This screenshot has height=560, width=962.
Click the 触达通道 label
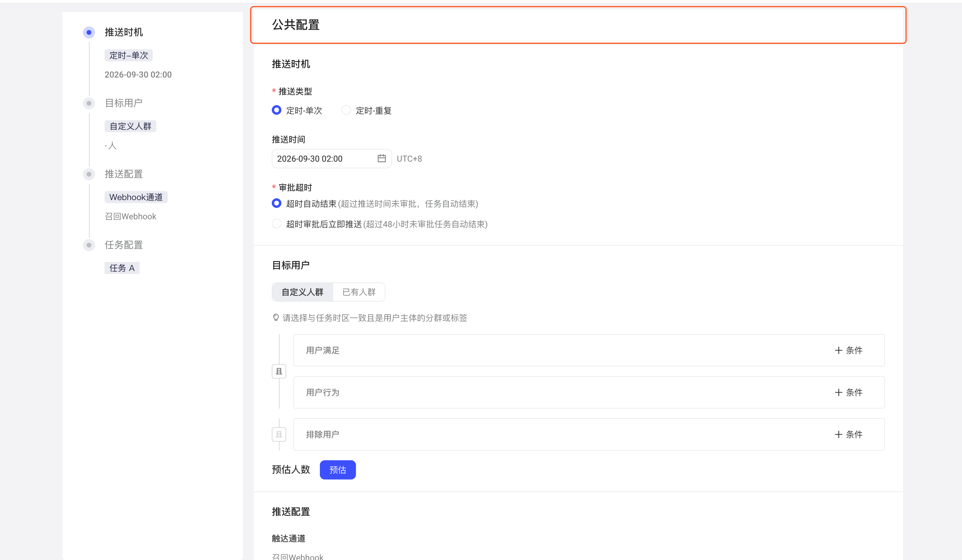(x=289, y=538)
